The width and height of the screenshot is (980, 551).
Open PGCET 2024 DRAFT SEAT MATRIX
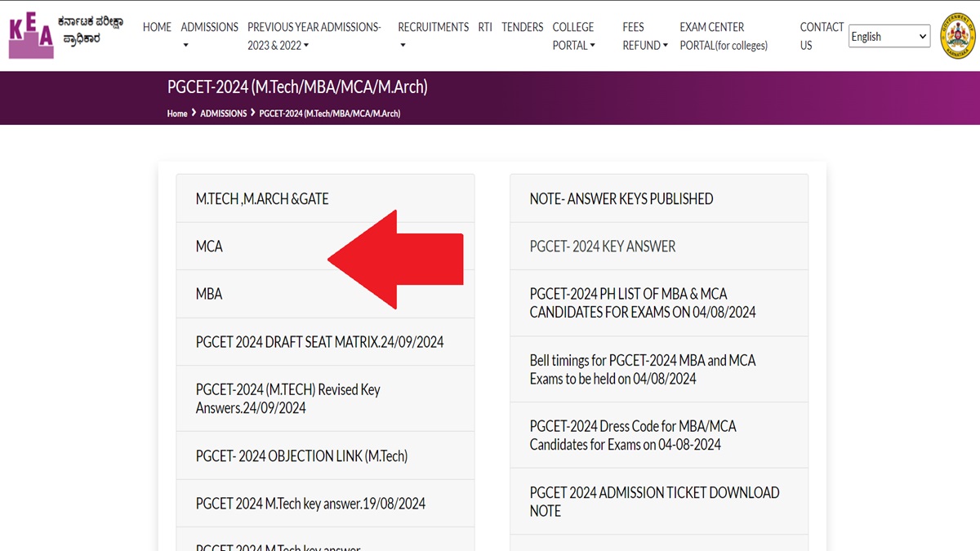325,342
